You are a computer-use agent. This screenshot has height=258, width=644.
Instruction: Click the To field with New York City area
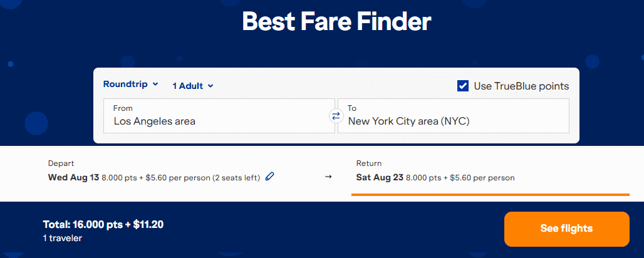tap(453, 115)
